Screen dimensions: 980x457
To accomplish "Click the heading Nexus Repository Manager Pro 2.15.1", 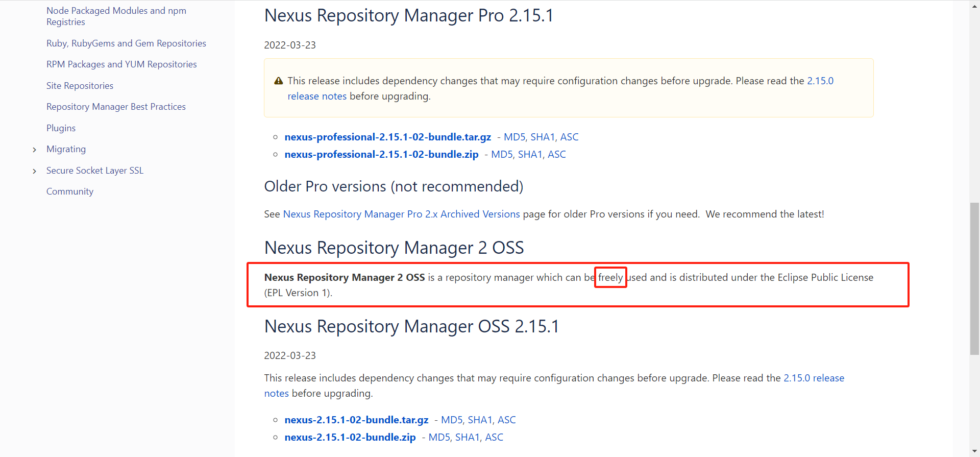I will pyautogui.click(x=409, y=15).
